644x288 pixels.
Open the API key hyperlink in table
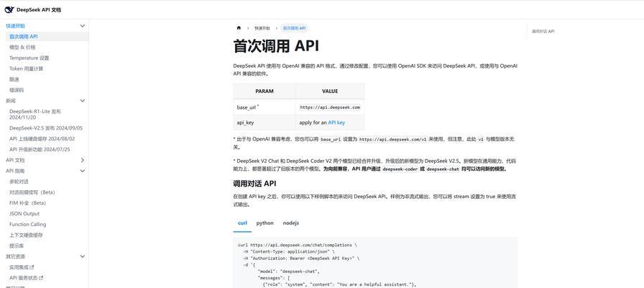coord(336,122)
